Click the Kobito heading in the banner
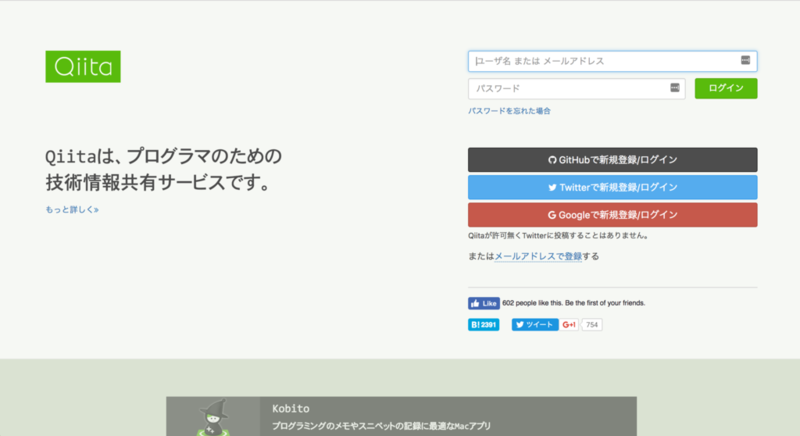This screenshot has height=436, width=800. (x=291, y=408)
